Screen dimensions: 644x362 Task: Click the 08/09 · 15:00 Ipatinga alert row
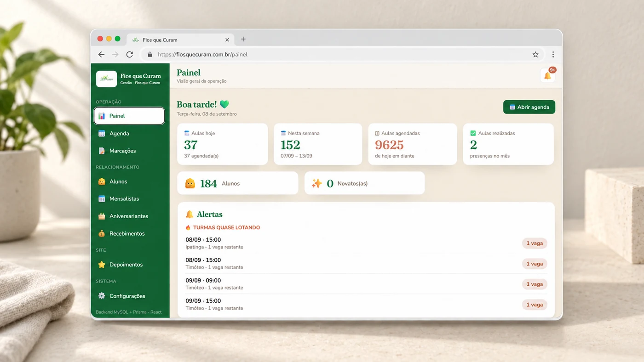(x=366, y=243)
